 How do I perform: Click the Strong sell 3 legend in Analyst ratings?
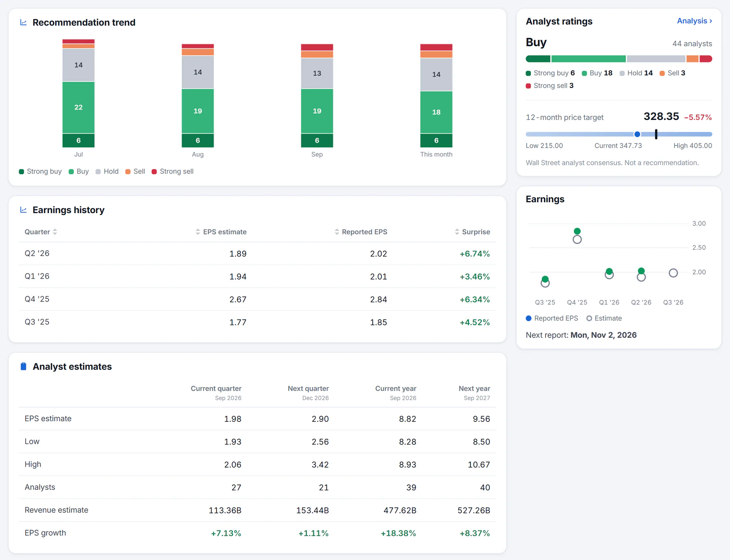pos(550,85)
